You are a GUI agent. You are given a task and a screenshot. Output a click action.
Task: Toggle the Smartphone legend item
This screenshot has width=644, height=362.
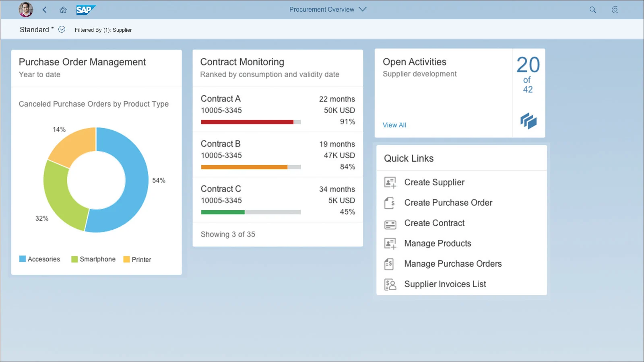(x=93, y=259)
